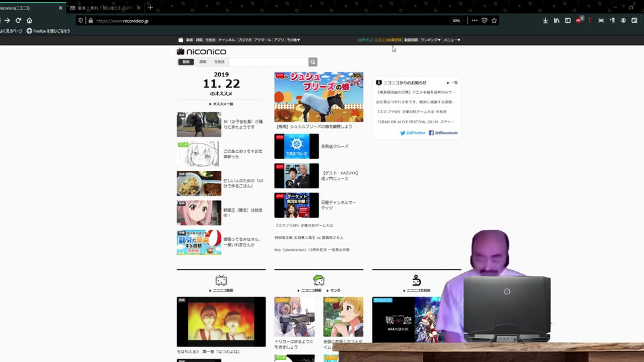Image resolution: width=644 pixels, height=362 pixels.
Task: Click the niconico TV icon in top bar
Action: pos(180,40)
